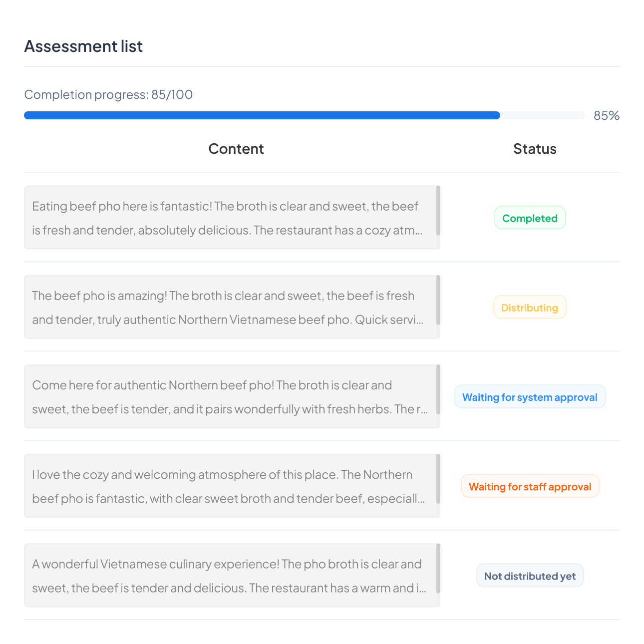Click scrollbar of the 'Come here for authentic' review
Viewport: 644px width, 644px height.
(438, 389)
